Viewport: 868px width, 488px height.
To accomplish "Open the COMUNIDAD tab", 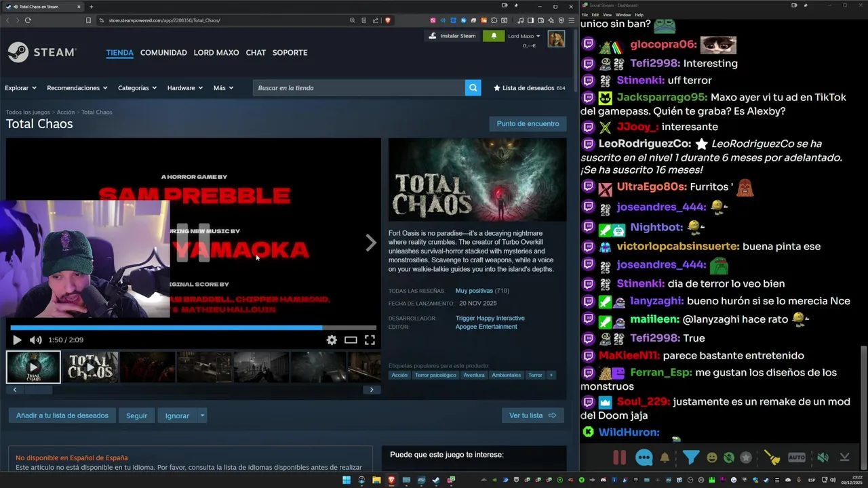I will pyautogui.click(x=163, y=53).
